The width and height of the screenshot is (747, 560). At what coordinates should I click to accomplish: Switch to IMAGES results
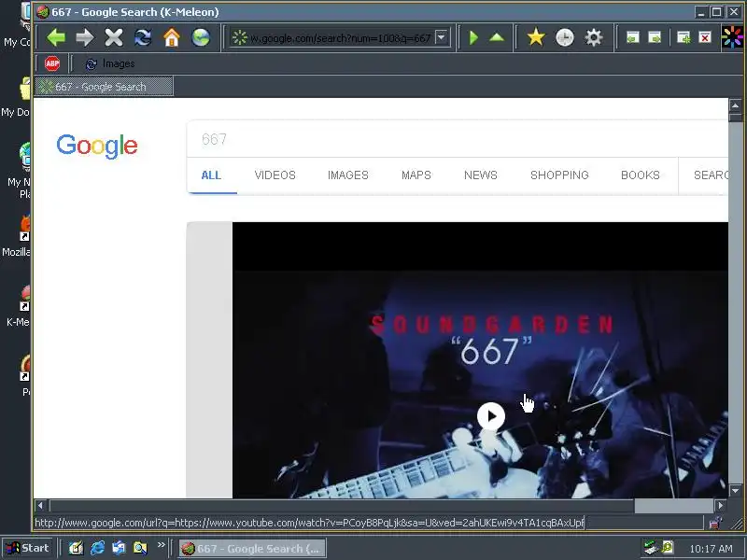click(x=347, y=175)
